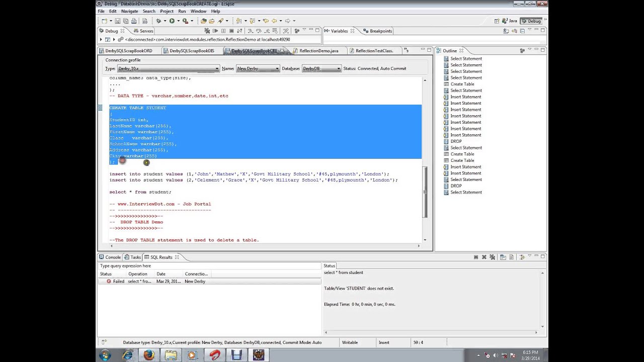Open dropdown arrow next to Debug bug icon
The image size is (644, 362).
[x=165, y=21]
